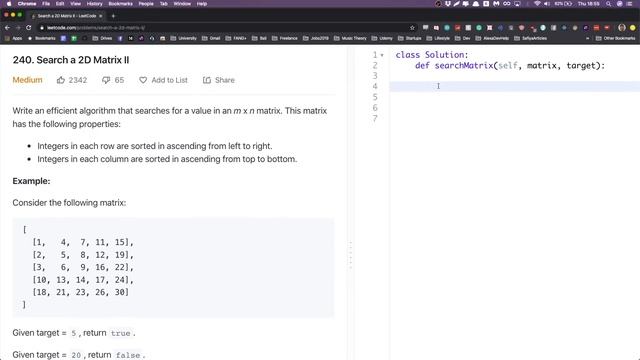Open the Udemy bookmark folder

(x=382, y=38)
